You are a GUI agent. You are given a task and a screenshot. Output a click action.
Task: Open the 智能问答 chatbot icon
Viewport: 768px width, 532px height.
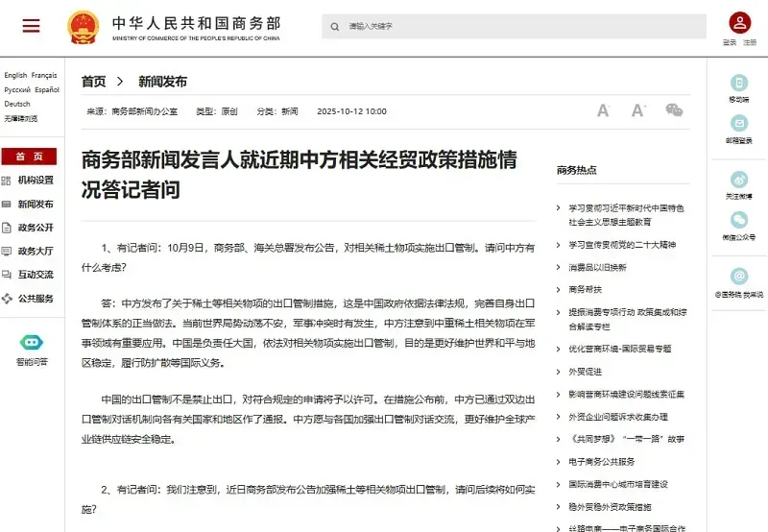click(x=32, y=343)
